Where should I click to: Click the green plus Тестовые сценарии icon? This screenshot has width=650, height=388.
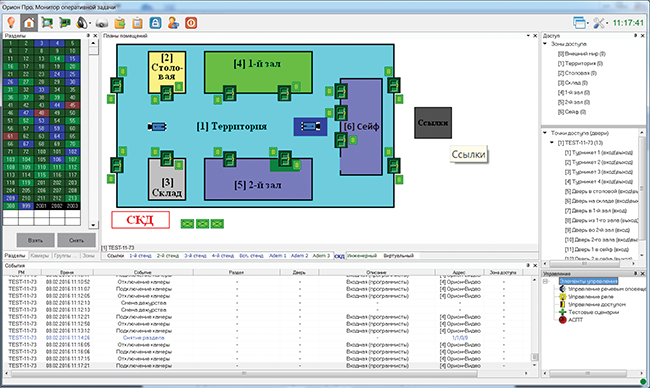(563, 312)
